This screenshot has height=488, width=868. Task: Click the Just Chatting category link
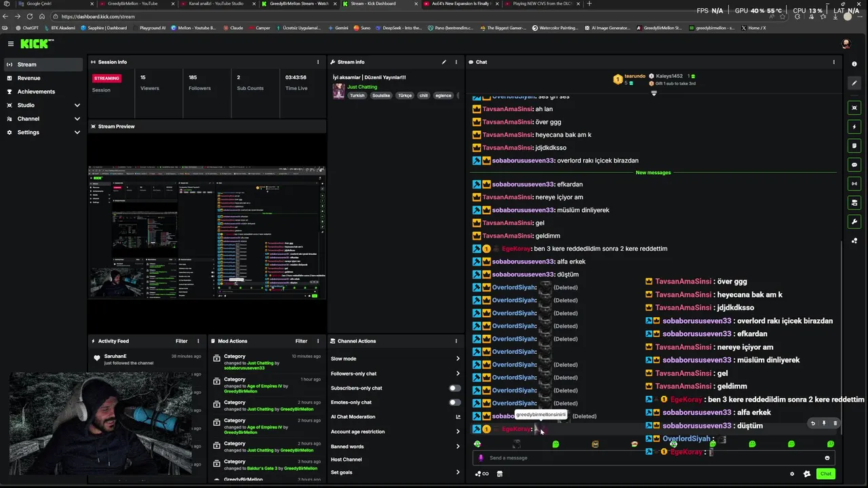click(x=362, y=87)
